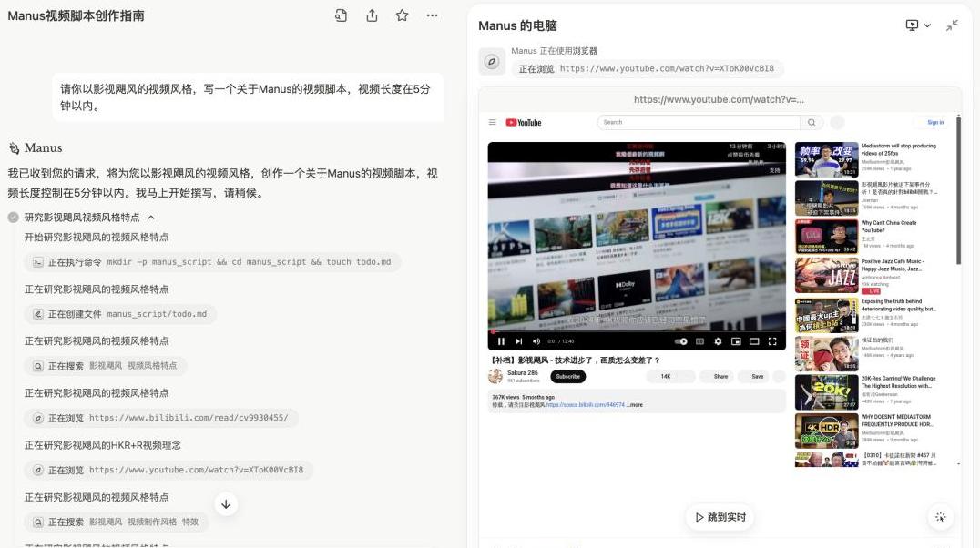Click the text 正在研究影视飓风的HKR+R视频理念

click(103, 445)
